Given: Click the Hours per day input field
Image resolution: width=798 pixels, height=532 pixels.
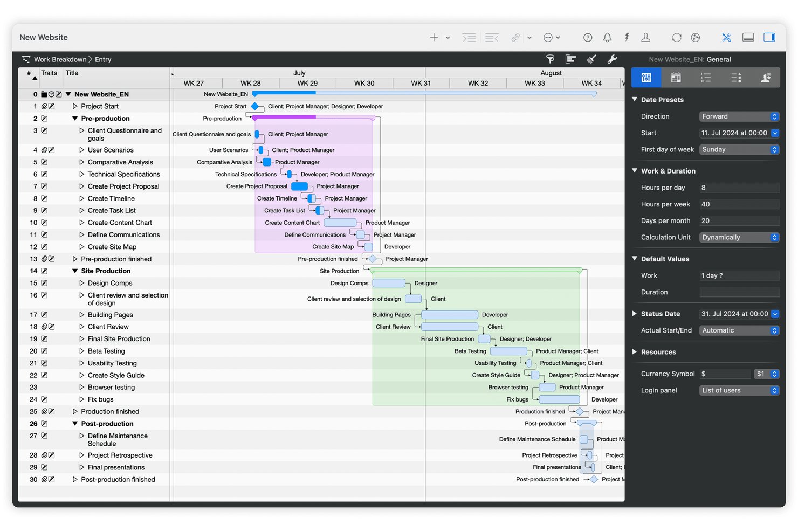Looking at the screenshot, I should pos(739,188).
